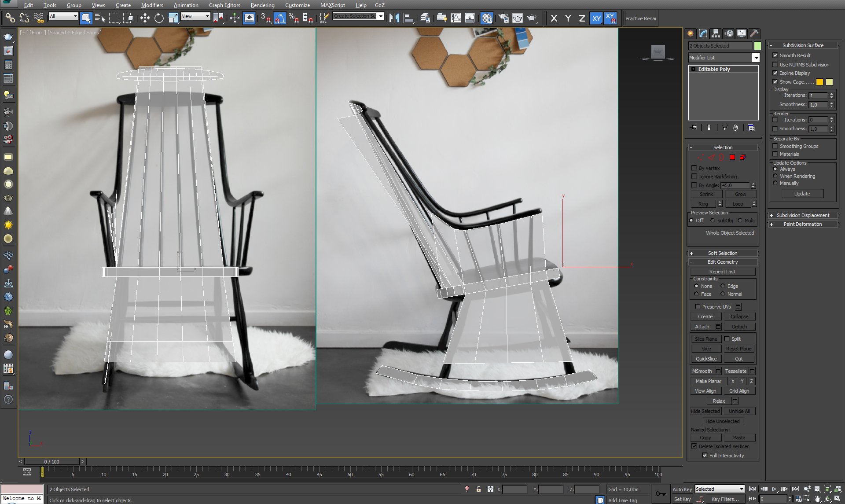Check Use NURMS Subdivision
The height and width of the screenshot is (504, 845).
coord(775,65)
